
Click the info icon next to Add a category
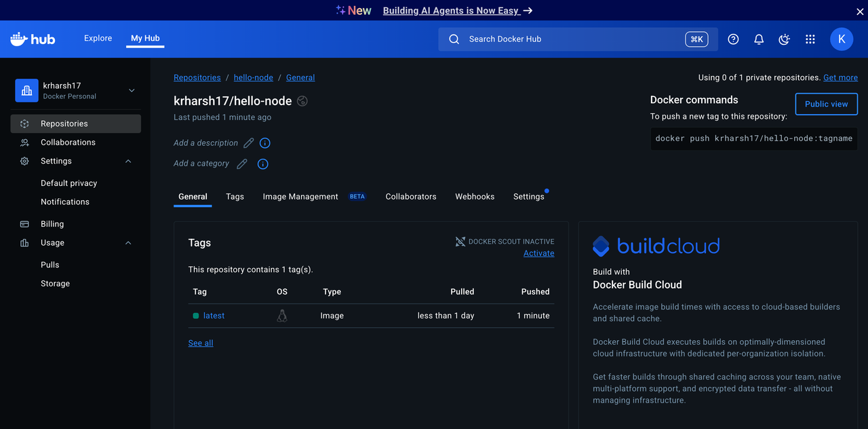(263, 164)
